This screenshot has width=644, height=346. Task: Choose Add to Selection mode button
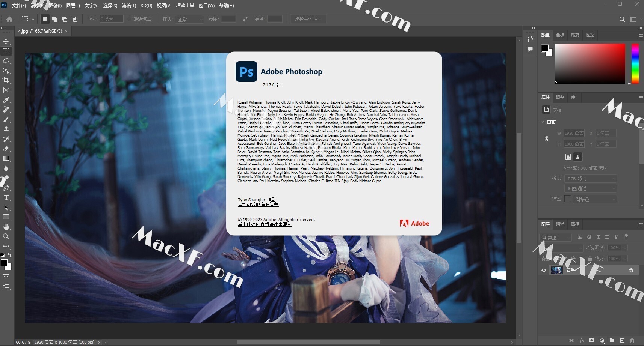55,19
